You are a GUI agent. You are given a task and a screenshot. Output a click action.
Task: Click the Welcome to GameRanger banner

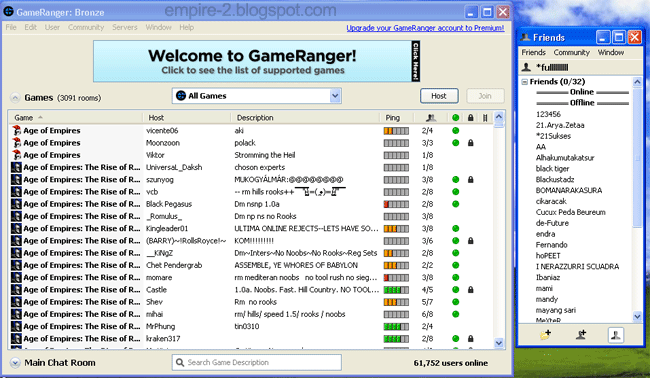(x=257, y=61)
